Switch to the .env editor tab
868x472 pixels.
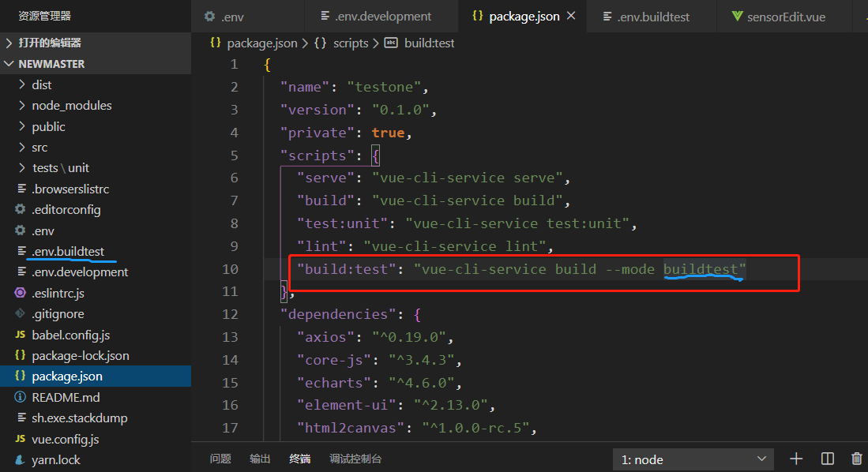[247, 17]
